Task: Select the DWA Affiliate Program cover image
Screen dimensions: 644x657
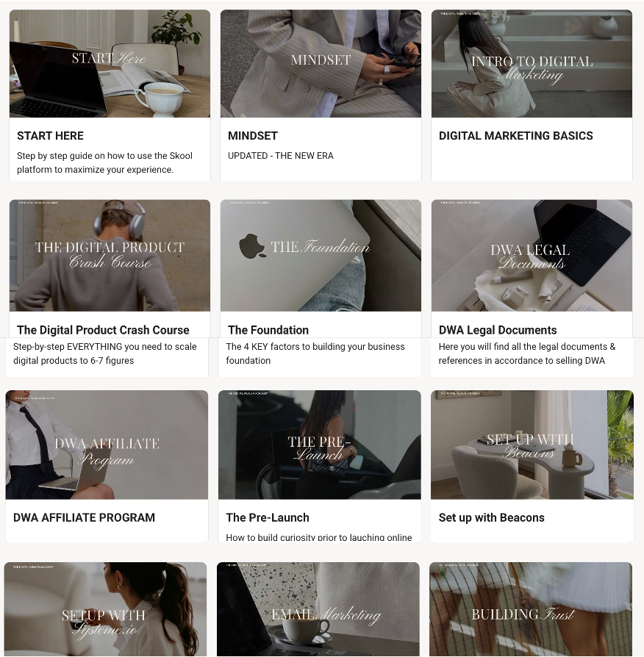Action: [107, 445]
